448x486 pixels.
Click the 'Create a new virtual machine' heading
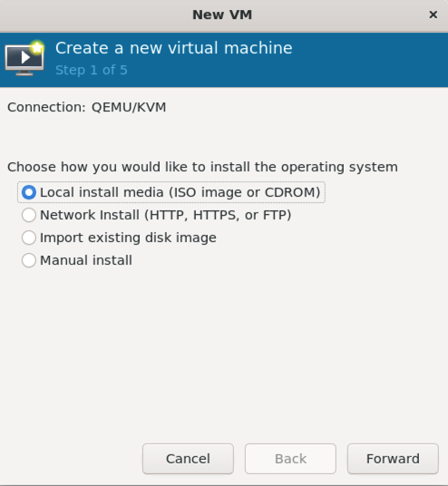[174, 48]
